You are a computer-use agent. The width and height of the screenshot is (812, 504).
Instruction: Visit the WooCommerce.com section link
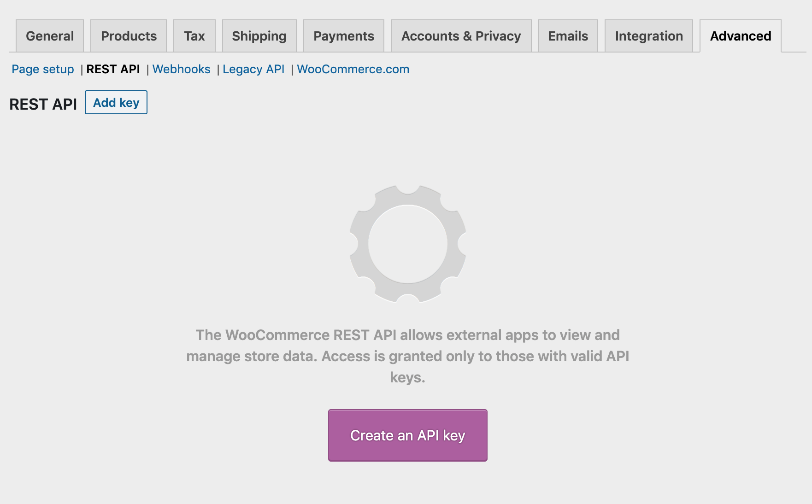coord(353,69)
